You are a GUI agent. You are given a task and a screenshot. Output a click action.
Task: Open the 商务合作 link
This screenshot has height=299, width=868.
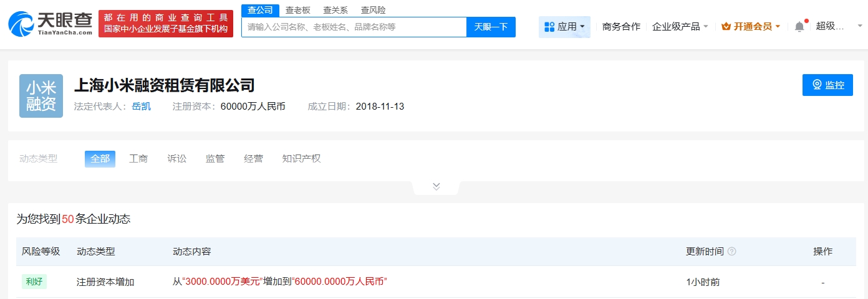click(x=621, y=27)
